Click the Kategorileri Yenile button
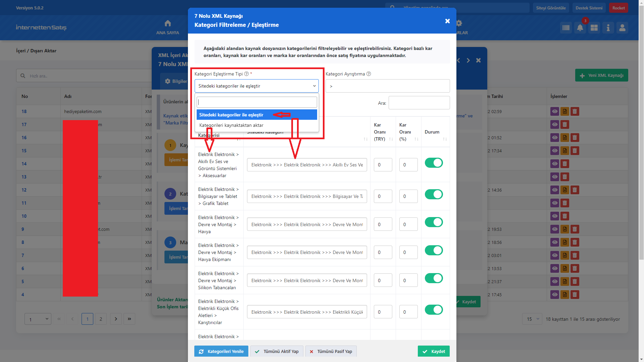Screen dimensions: 644x362 pos(221,351)
